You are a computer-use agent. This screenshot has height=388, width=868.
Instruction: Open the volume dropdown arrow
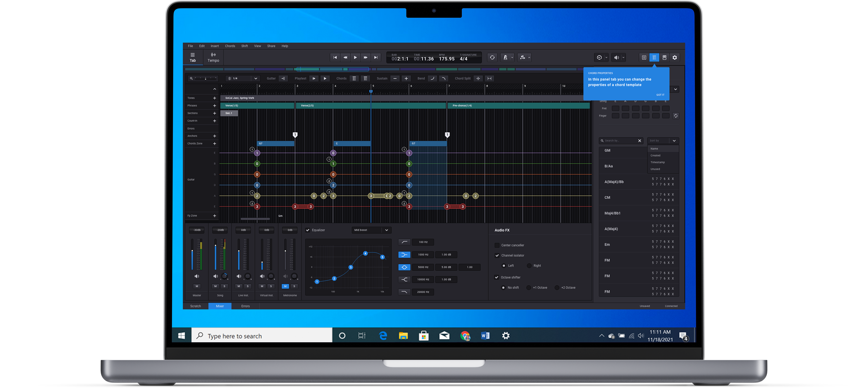click(x=623, y=58)
